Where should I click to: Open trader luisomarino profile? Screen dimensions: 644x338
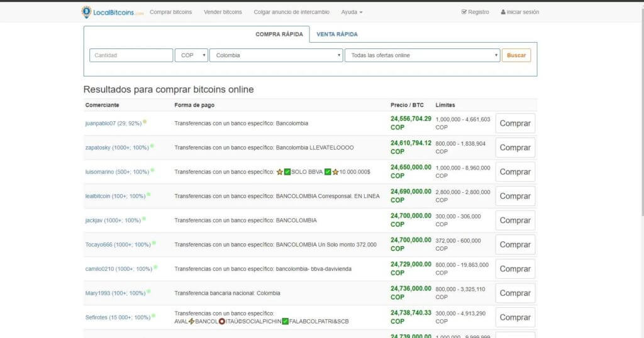click(x=117, y=172)
